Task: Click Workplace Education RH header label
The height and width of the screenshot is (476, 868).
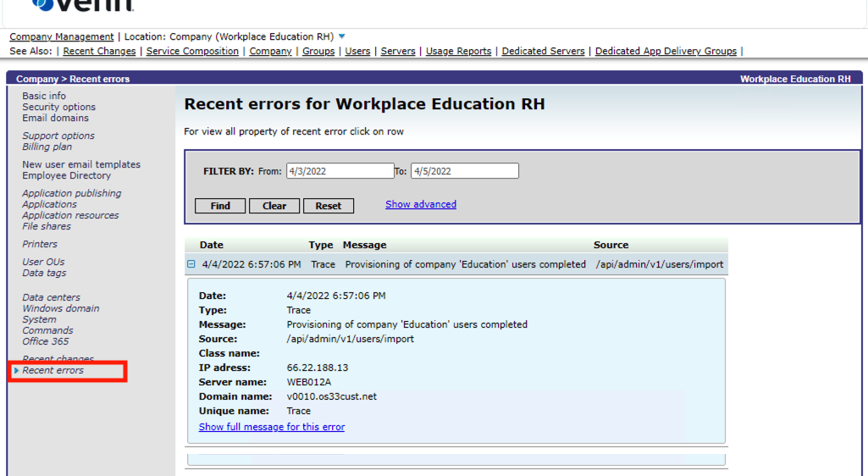Action: [x=795, y=79]
